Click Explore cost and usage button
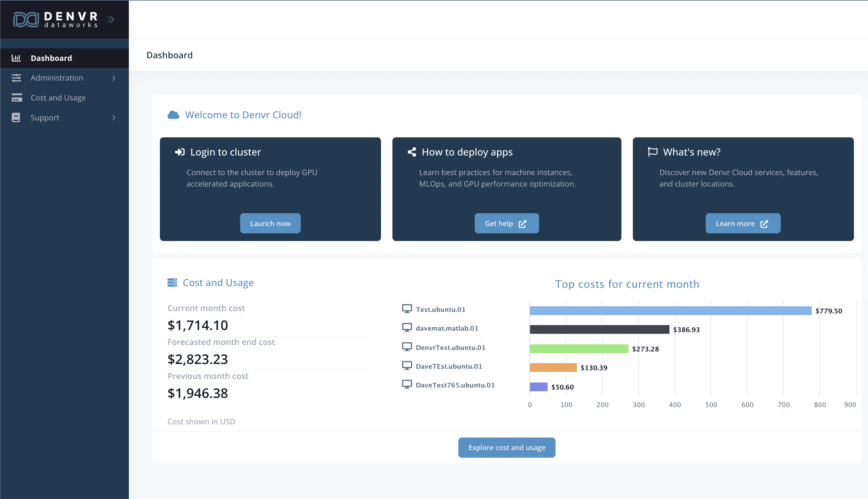The height and width of the screenshot is (499, 868). (x=506, y=447)
